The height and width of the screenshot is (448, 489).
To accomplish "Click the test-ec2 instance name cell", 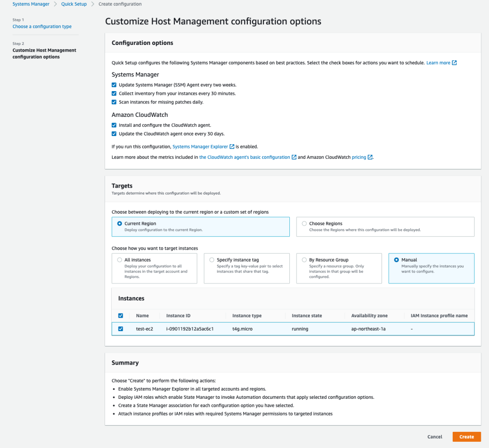I will (144, 329).
